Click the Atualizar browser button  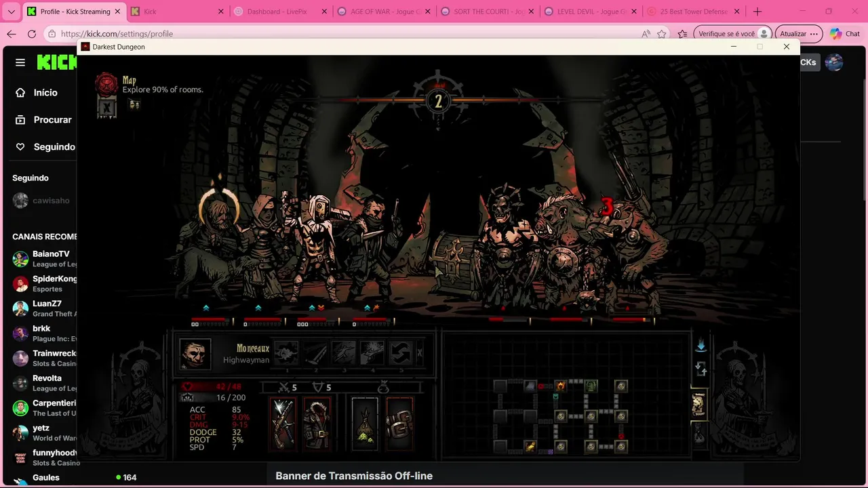[798, 34]
